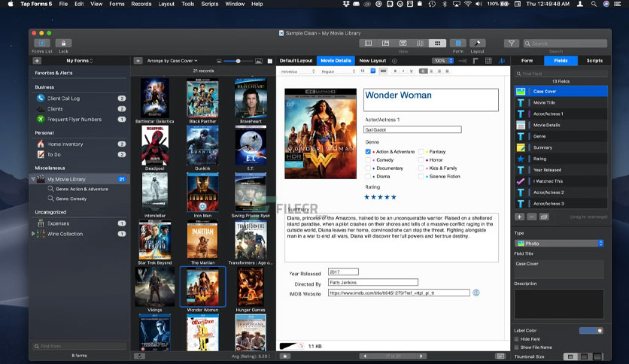Switch to the Form inspector tab
Viewport: 629px width, 364px height.
527,60
